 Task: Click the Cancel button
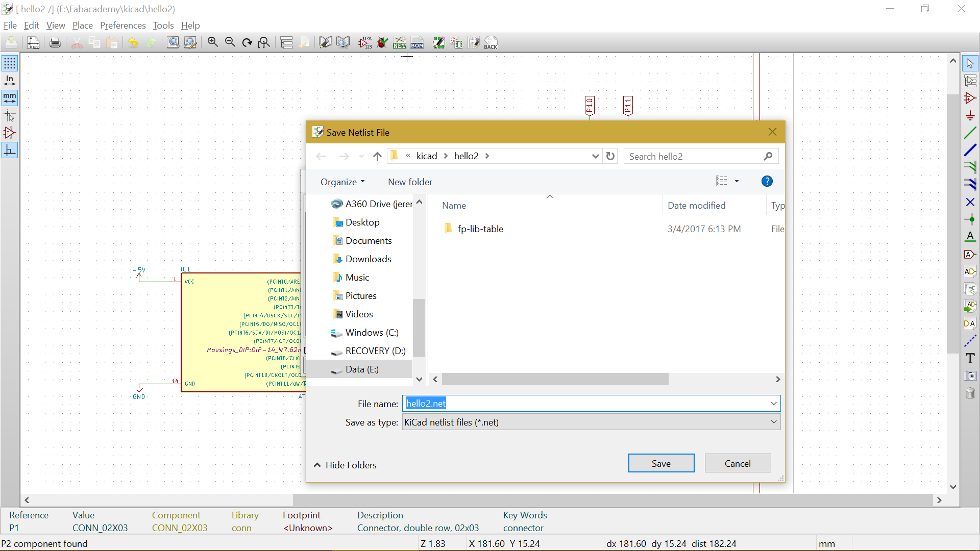[738, 463]
